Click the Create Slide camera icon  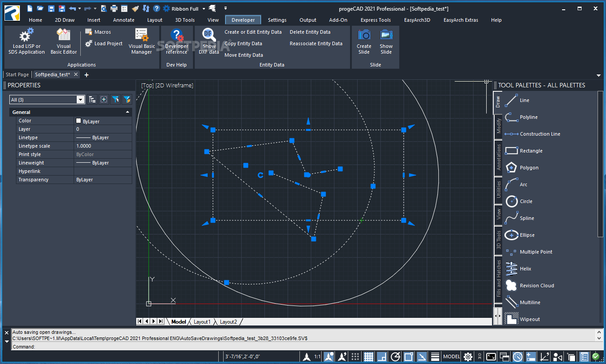pyautogui.click(x=364, y=35)
